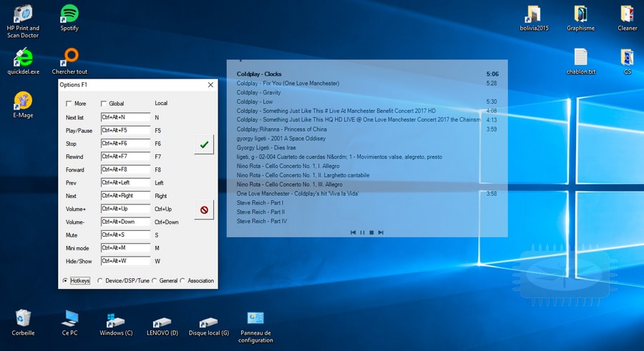Select Panneau de configuration icon
This screenshot has width=644, height=351.
[x=255, y=327]
